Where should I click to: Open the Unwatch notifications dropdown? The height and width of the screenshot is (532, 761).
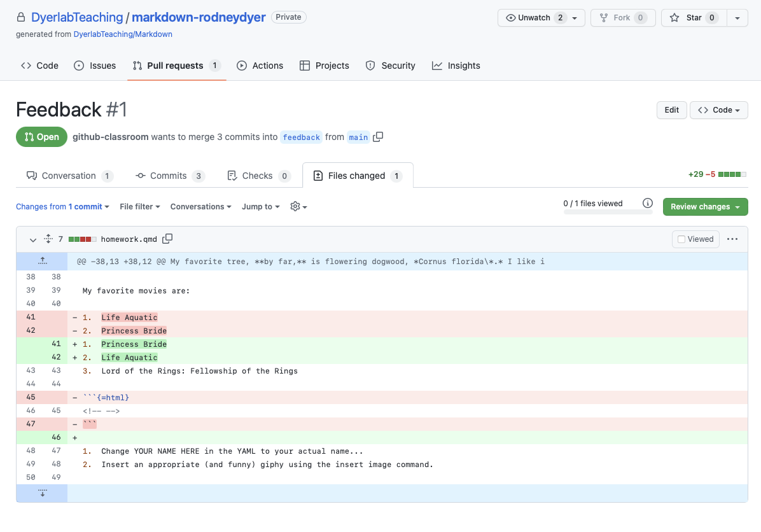click(x=541, y=18)
